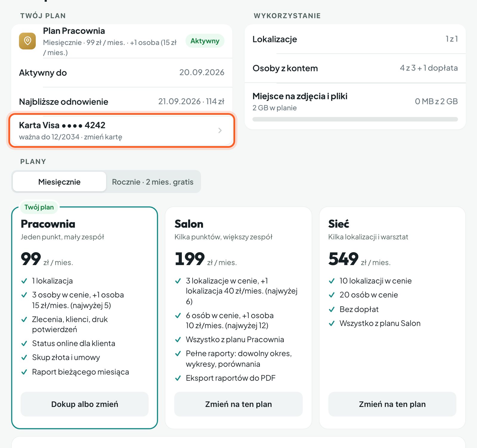Screen dimensions: 477x448
Task: Select the 'Twój plan' badge label
Action: (39, 207)
